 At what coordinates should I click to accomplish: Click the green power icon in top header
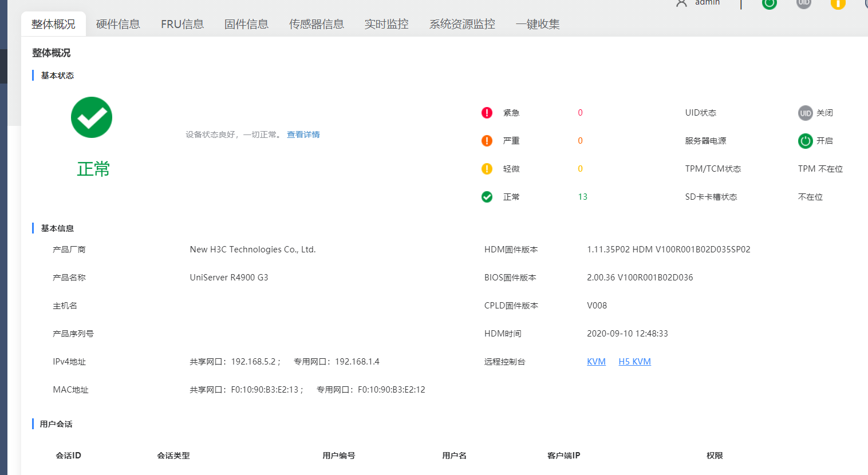769,3
